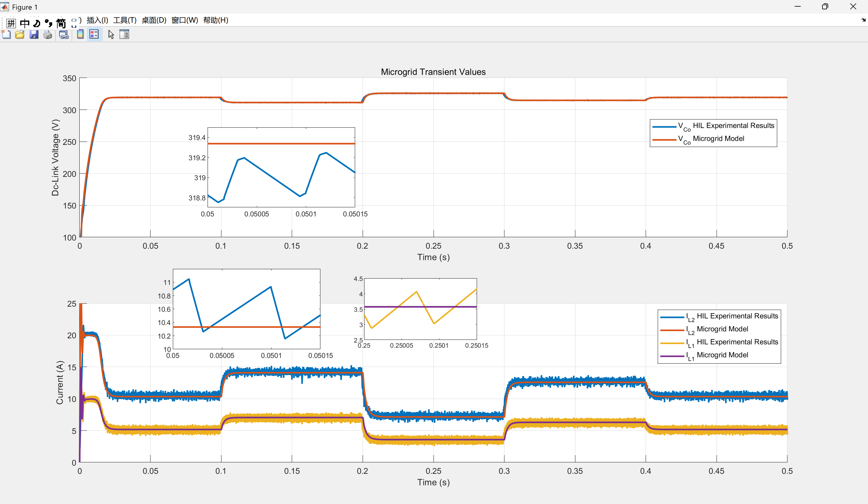Click the orange V_Co Microgrid Model legend line
868x504 pixels.
coord(664,139)
